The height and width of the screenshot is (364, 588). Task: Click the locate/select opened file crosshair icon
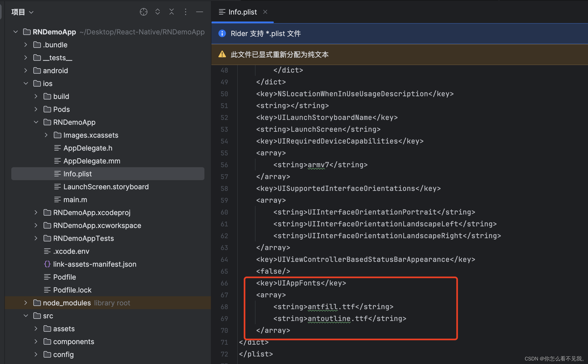[143, 12]
